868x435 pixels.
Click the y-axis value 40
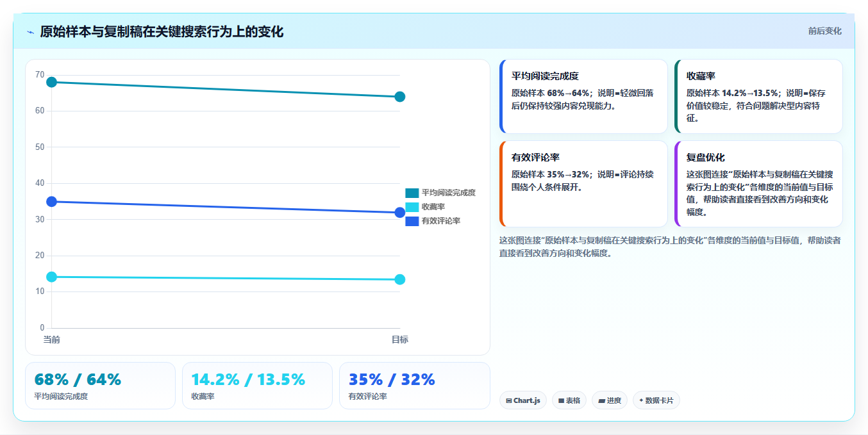coord(40,183)
